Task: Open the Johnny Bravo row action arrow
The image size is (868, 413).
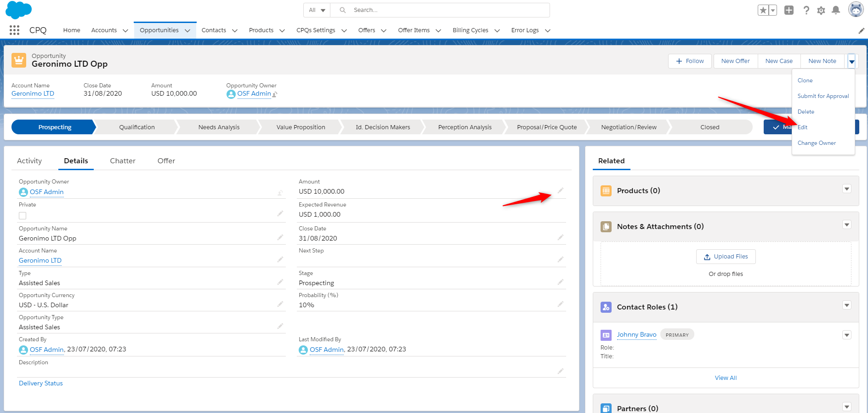Action: pyautogui.click(x=847, y=335)
